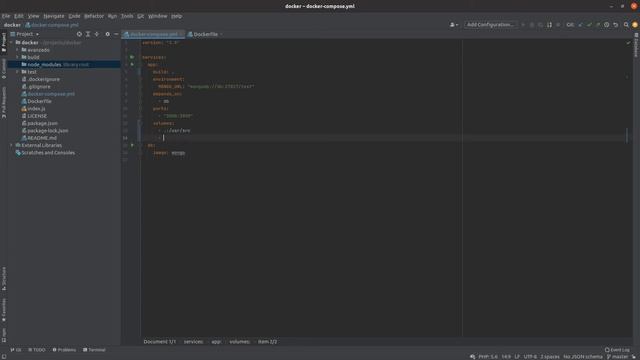The width and height of the screenshot is (640, 360).
Task: Open the master branch selector in status bar
Action: (617, 357)
